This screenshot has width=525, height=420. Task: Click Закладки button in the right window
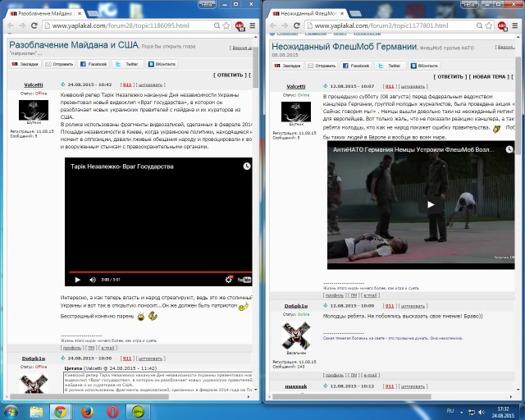click(288, 66)
